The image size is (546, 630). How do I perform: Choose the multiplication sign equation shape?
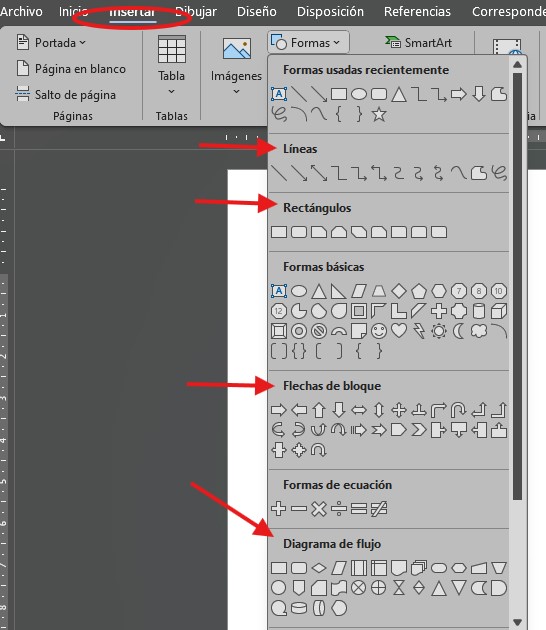[x=319, y=509]
